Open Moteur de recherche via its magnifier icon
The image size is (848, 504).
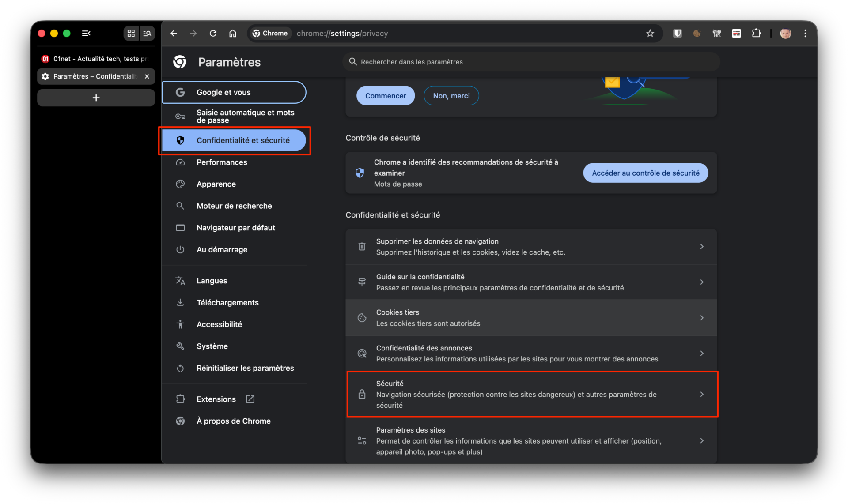tap(181, 206)
